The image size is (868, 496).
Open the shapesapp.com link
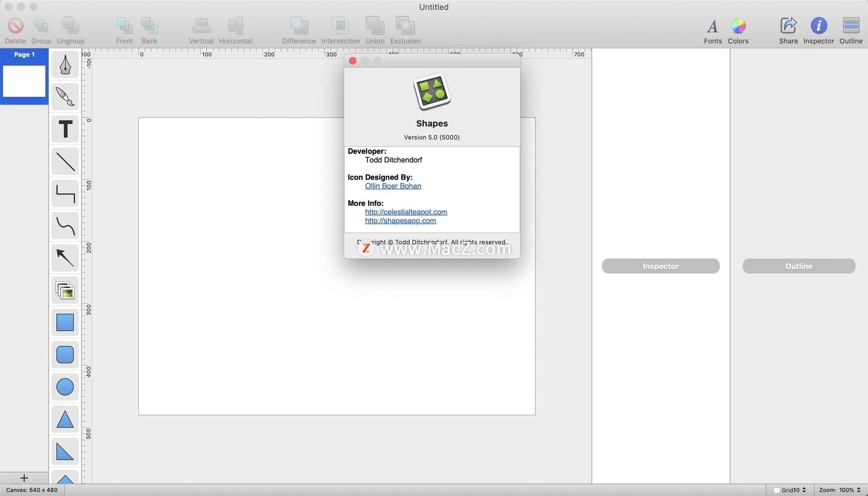point(401,221)
